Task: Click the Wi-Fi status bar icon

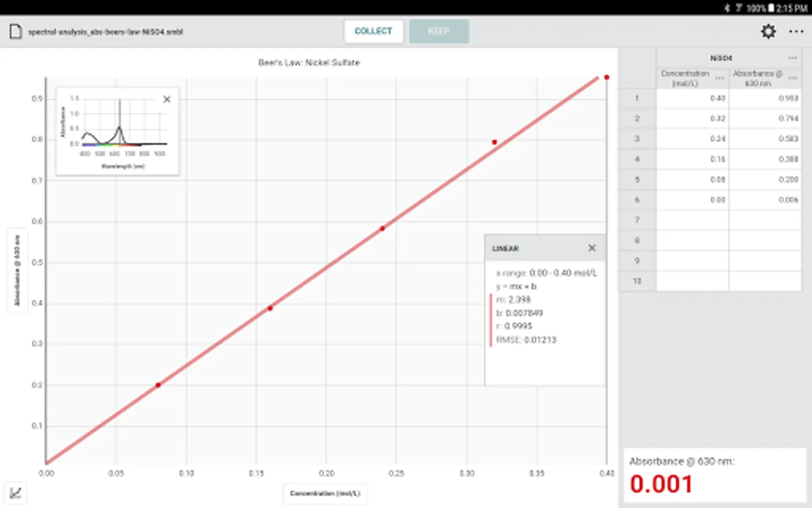Action: [x=738, y=8]
